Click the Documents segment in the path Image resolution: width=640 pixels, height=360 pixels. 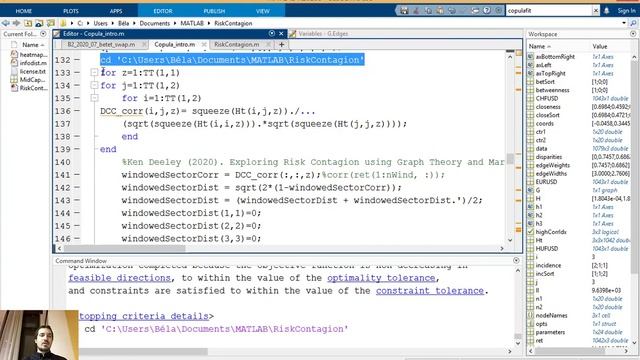click(x=154, y=23)
